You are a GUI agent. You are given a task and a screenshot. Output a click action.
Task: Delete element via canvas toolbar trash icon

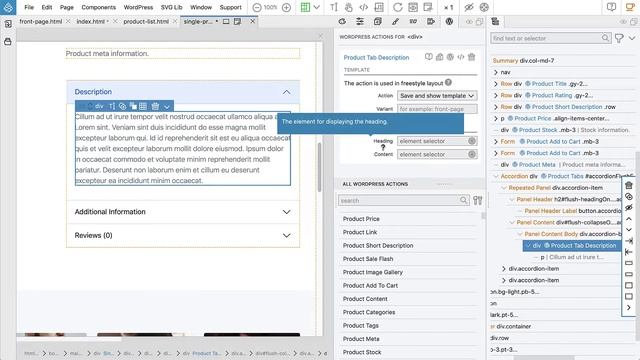(155, 106)
